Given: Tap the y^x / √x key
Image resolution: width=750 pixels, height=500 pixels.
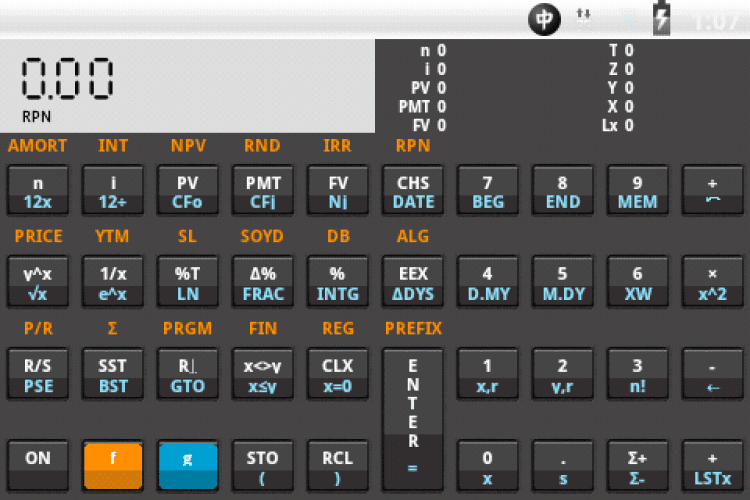Looking at the screenshot, I should coord(38,282).
